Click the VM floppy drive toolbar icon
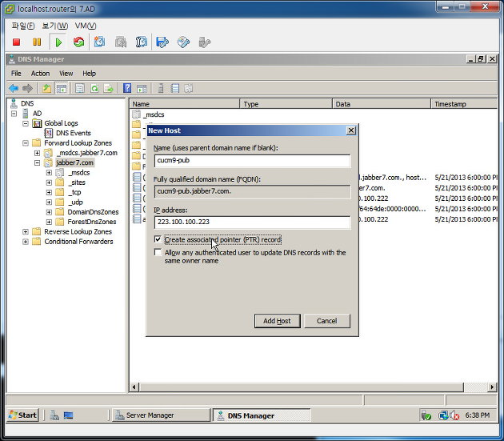This screenshot has height=441, width=504. (162, 42)
